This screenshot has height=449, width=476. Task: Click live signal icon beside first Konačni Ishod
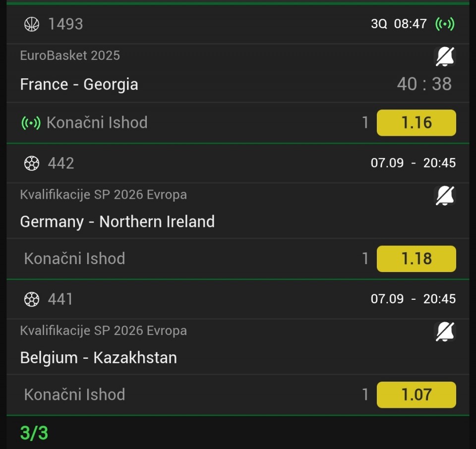click(31, 123)
